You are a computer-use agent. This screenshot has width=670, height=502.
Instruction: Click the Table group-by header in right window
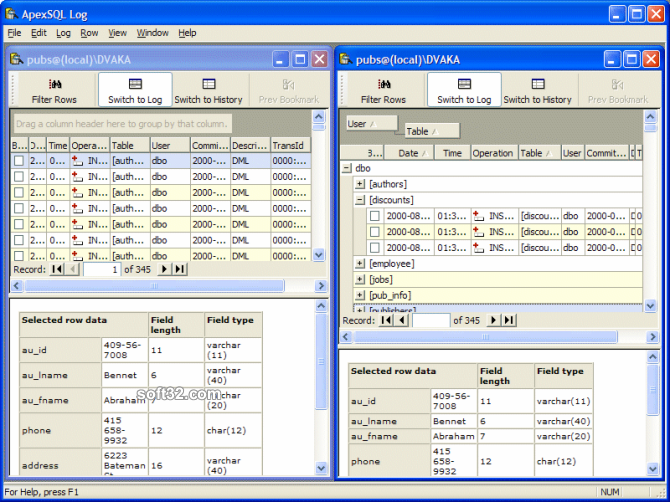(432, 131)
